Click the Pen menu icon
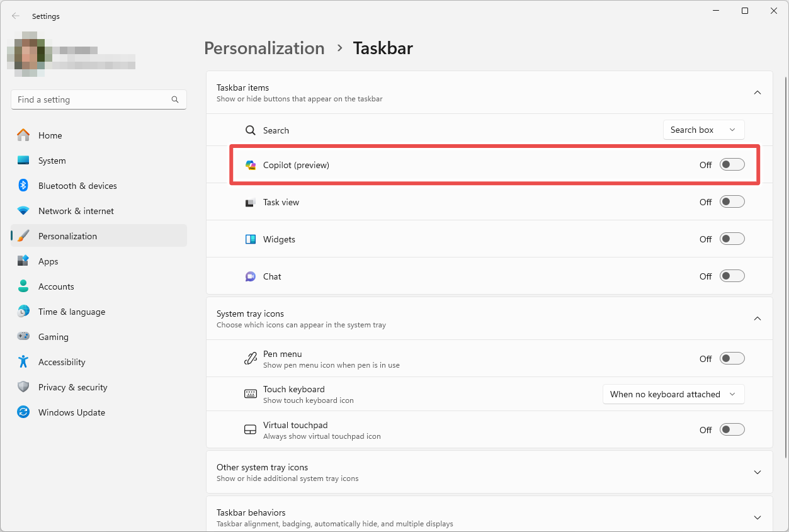The image size is (789, 532). pos(251,359)
